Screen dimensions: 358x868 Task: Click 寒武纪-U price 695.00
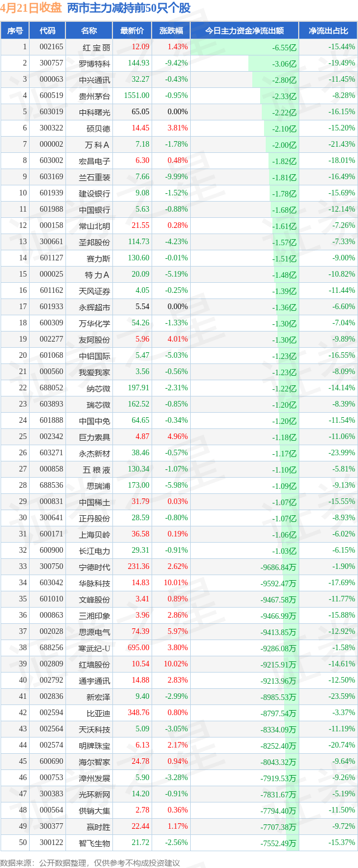[139, 648]
